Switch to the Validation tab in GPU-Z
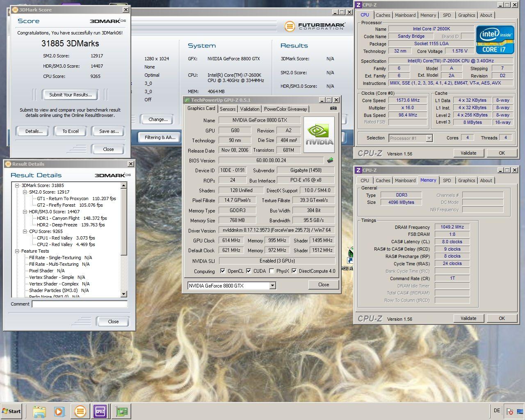525x420 pixels. pos(250,109)
